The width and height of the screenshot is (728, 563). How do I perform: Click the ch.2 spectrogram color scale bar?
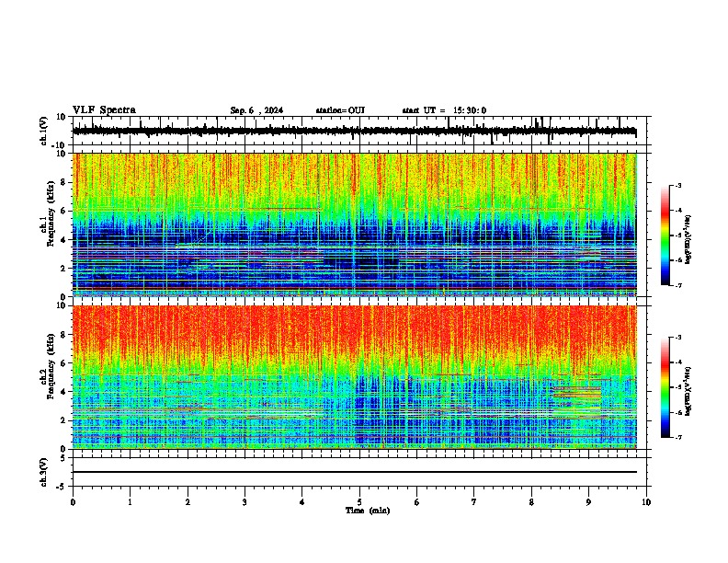coord(665,387)
